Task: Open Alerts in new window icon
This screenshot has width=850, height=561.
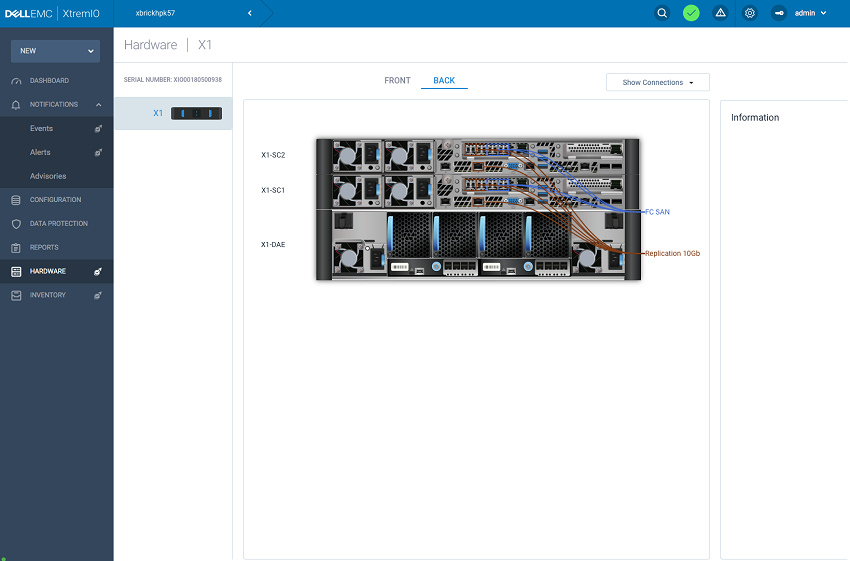Action: [x=98, y=152]
